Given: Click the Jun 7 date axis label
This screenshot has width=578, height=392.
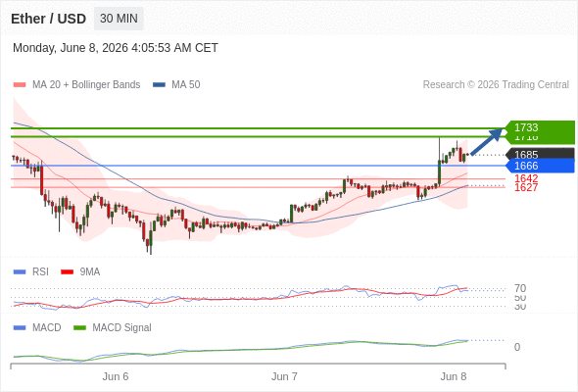Looking at the screenshot, I should (284, 376).
